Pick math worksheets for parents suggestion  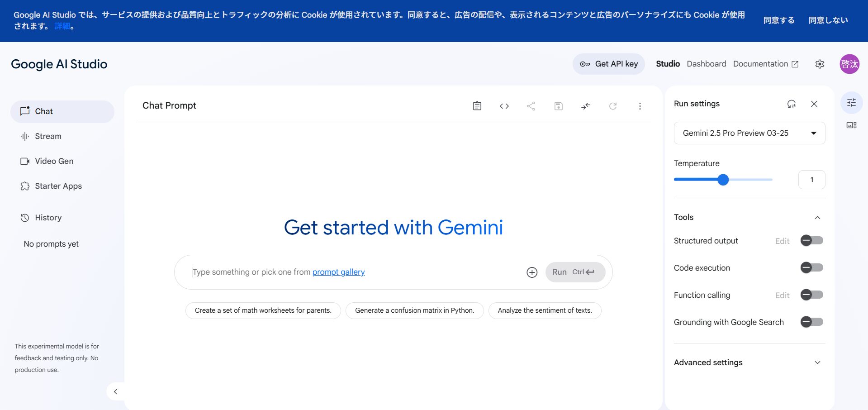263,310
